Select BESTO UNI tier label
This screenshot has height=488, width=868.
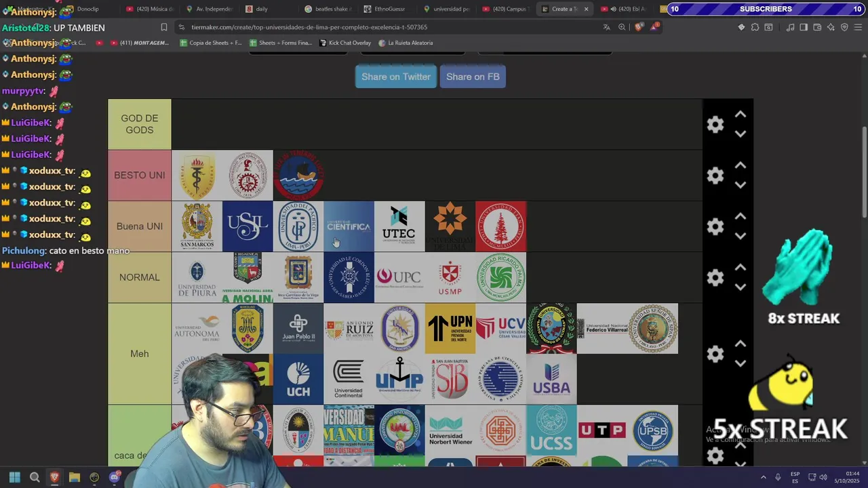pos(140,176)
